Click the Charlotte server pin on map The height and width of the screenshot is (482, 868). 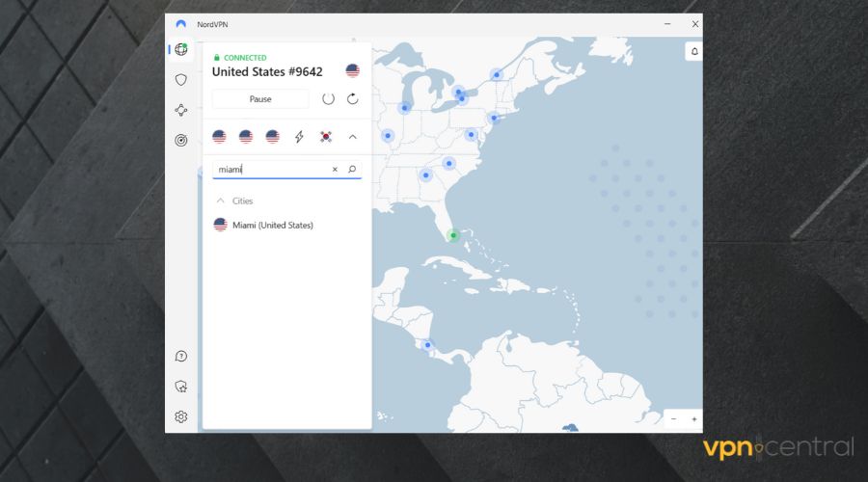coord(448,163)
